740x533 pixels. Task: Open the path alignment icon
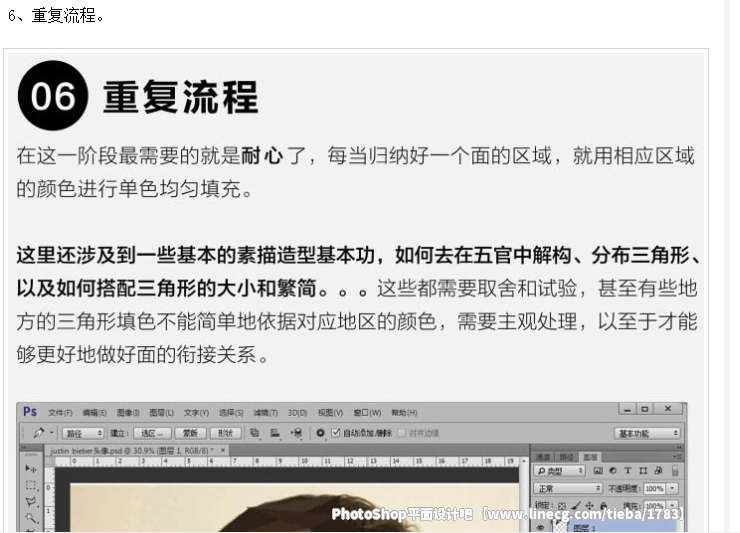(x=275, y=432)
